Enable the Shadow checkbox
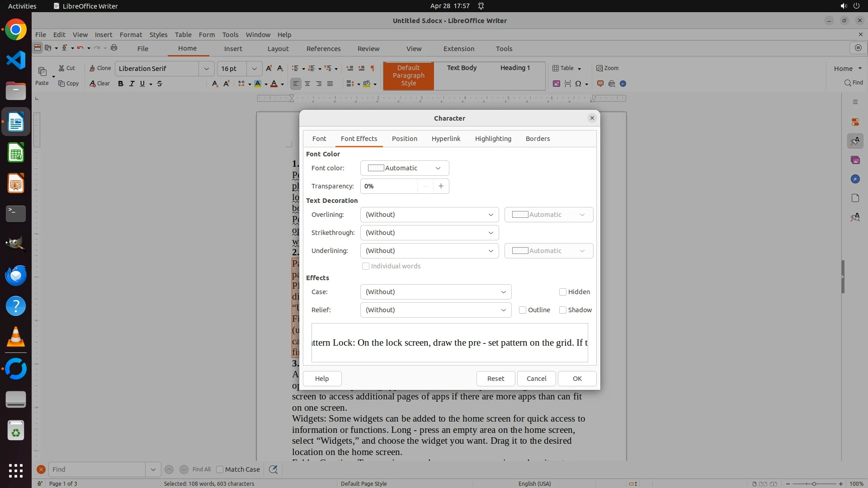Viewport: 868px width, 488px height. (x=563, y=310)
